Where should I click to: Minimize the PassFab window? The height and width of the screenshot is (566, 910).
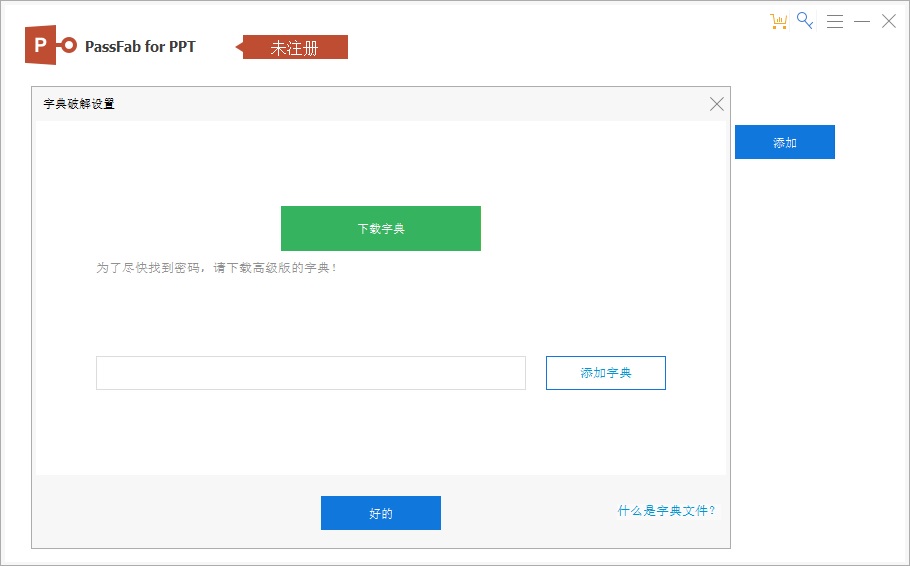862,21
